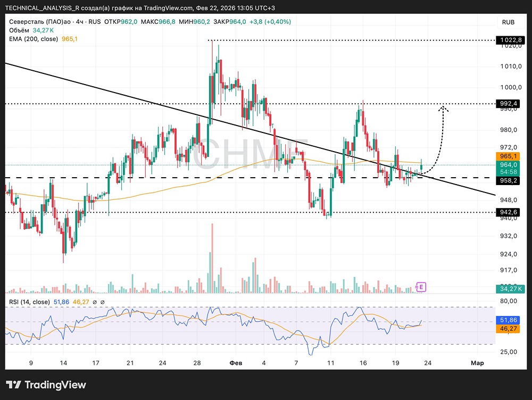
Task: Click the Фев month label on time axis
Action: click(x=236, y=363)
